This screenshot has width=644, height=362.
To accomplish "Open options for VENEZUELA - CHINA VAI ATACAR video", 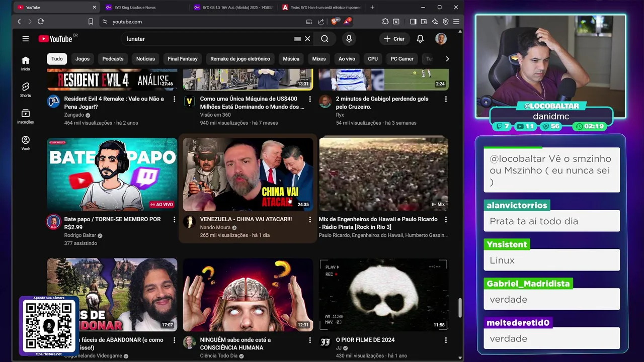I will [310, 220].
